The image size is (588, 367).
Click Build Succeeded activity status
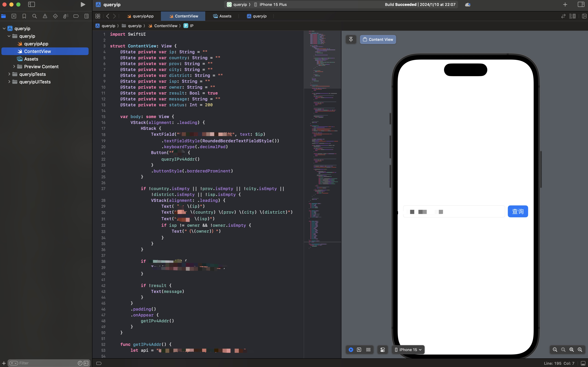pyautogui.click(x=420, y=4)
